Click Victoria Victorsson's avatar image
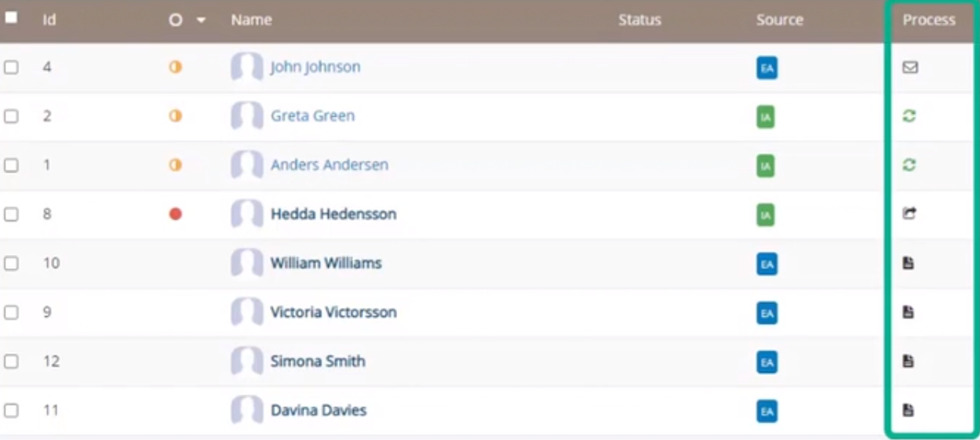 coord(246,312)
